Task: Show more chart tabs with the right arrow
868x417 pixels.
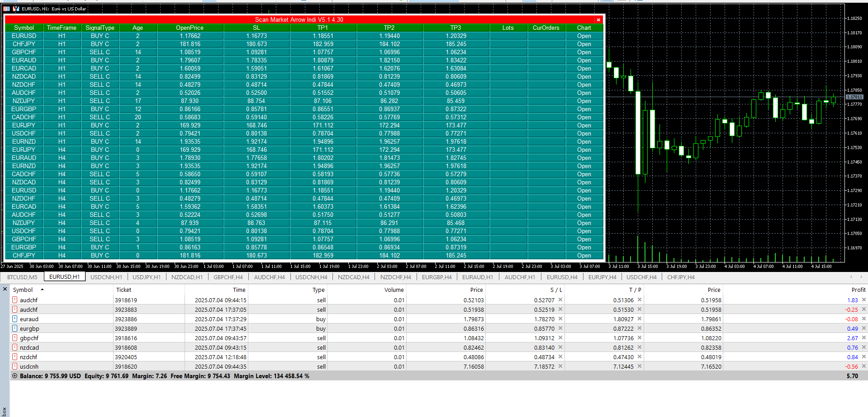Action: 861,277
